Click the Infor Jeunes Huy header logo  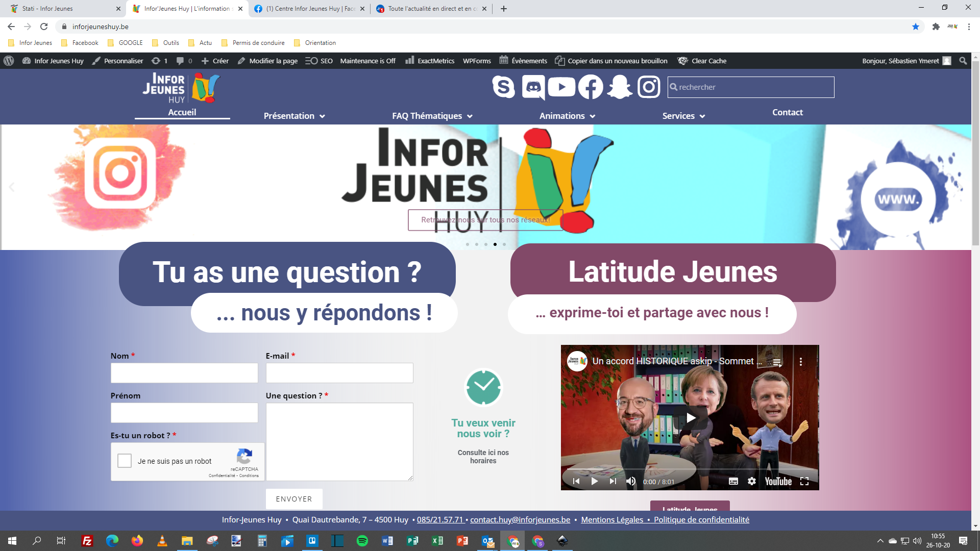pos(182,88)
